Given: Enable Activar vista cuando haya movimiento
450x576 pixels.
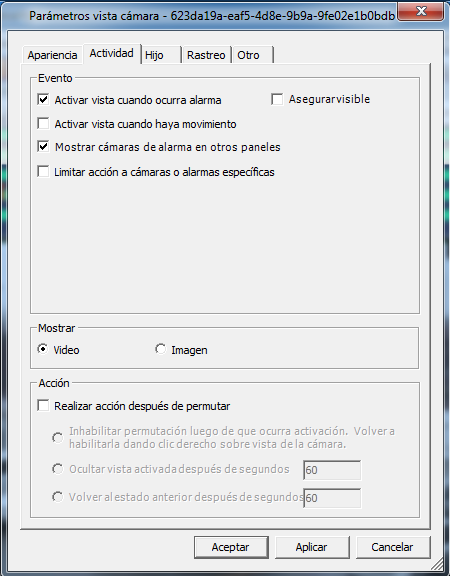Looking at the screenshot, I should pyautogui.click(x=43, y=123).
